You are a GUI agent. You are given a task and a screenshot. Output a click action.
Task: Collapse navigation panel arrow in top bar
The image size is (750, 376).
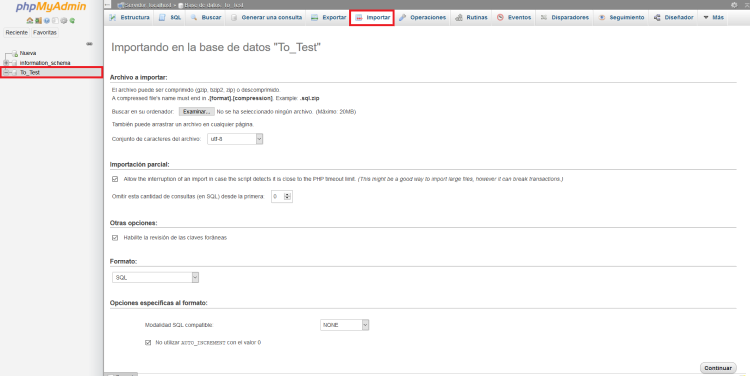click(x=107, y=5)
